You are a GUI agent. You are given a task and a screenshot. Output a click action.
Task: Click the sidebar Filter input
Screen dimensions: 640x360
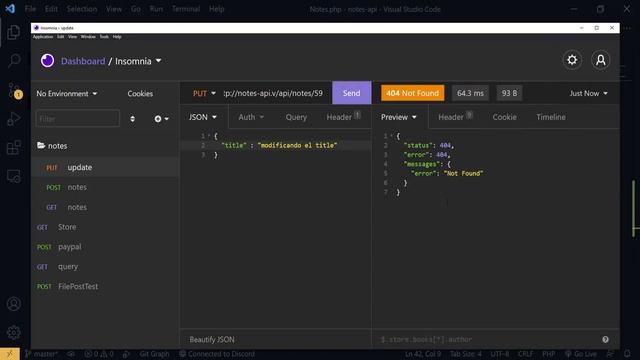tap(78, 118)
